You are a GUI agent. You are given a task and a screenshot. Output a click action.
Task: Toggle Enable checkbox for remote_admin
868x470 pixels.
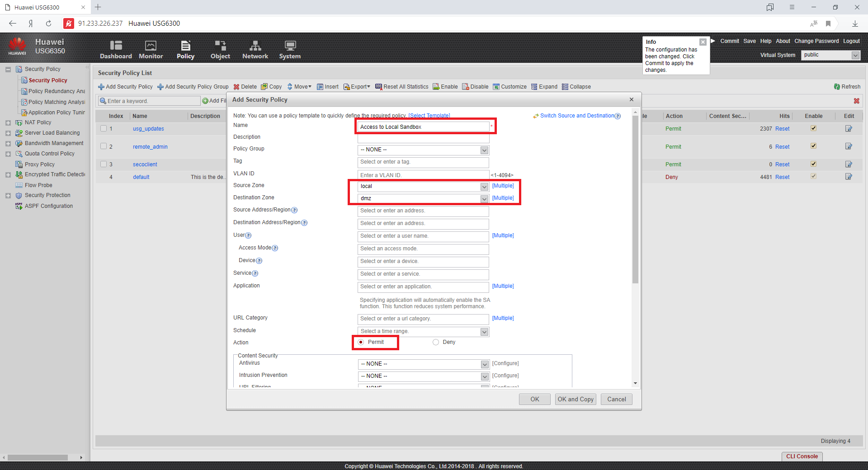[x=813, y=146]
